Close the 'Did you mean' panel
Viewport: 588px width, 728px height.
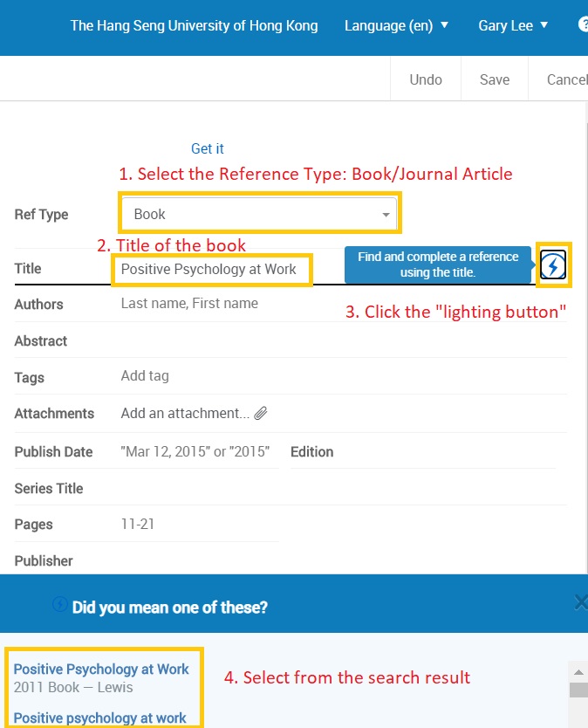(x=581, y=602)
